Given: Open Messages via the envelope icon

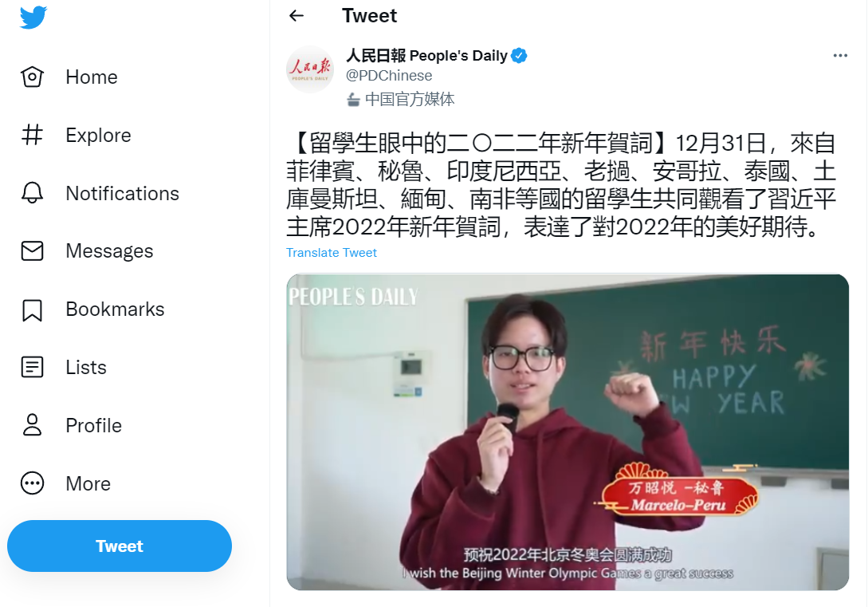Looking at the screenshot, I should point(32,251).
